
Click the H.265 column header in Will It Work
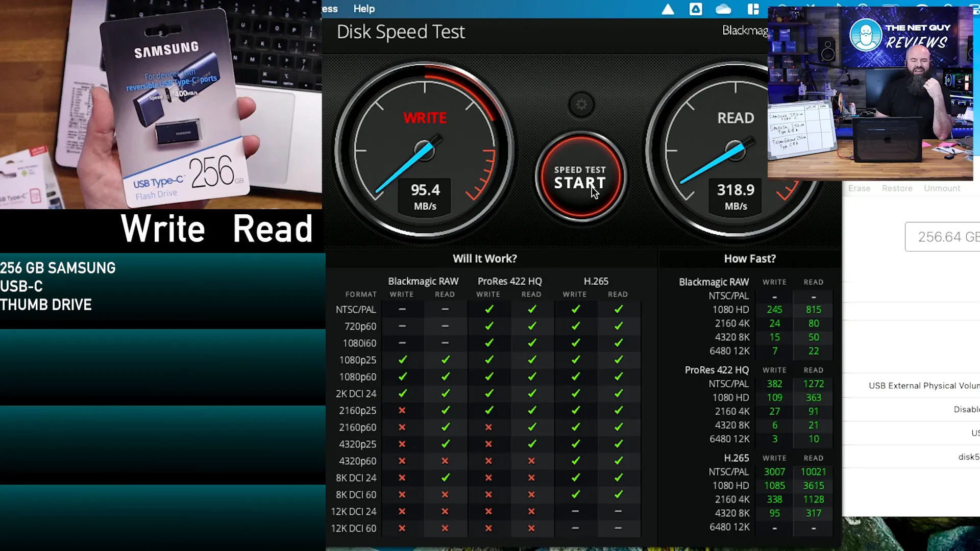click(x=596, y=281)
